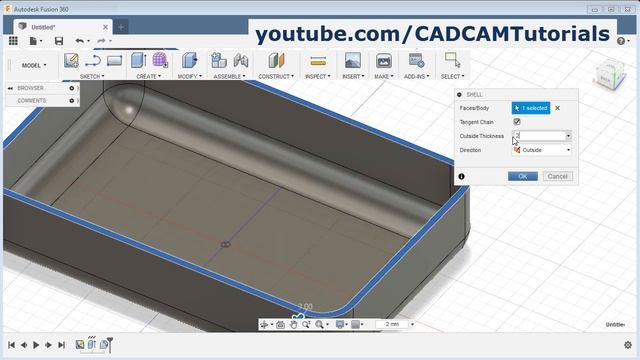
Task: Click the 2 mm value field
Action: pos(392,324)
